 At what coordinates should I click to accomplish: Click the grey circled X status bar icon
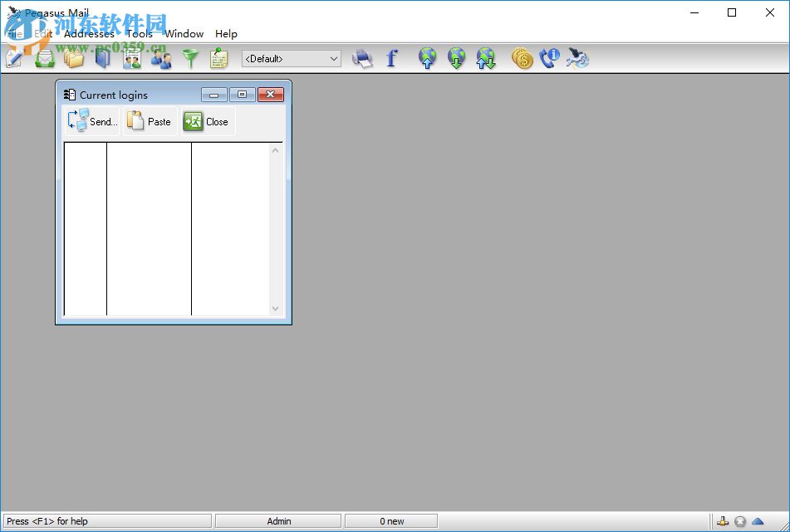740,521
